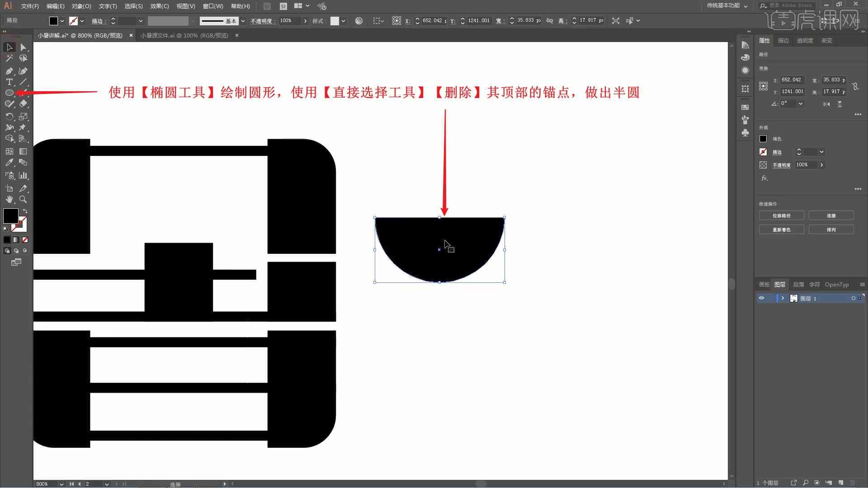Enable Draw Behind mode
The width and height of the screenshot is (868, 488).
click(x=16, y=251)
